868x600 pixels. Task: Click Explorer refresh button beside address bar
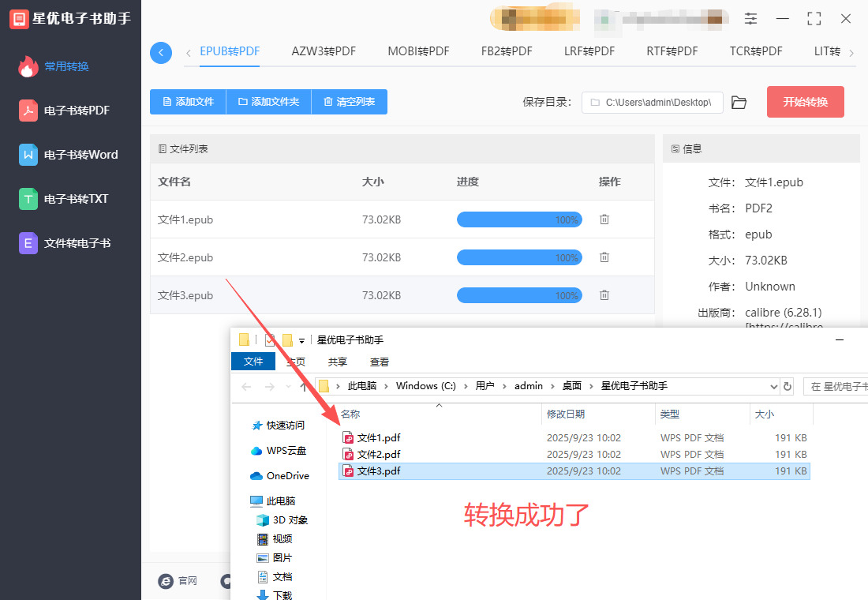(788, 386)
